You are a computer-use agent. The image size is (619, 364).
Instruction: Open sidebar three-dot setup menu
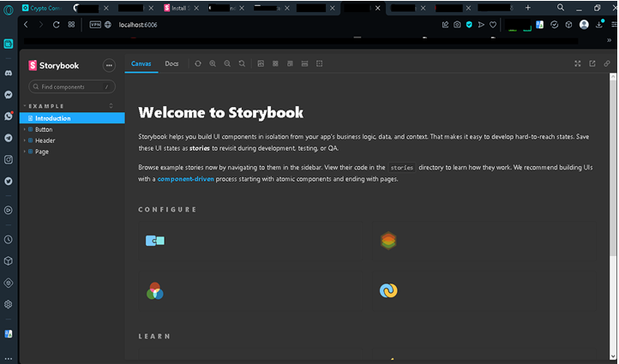coord(9,359)
